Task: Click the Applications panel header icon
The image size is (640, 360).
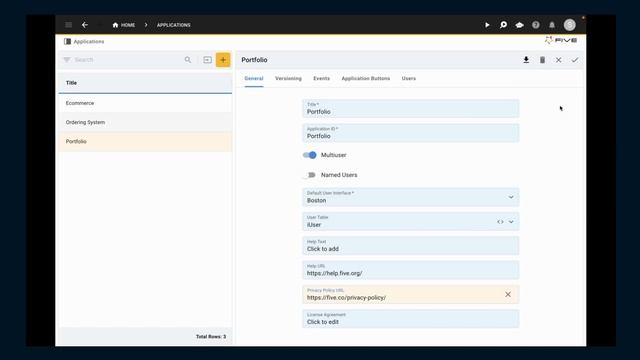Action: point(67,41)
